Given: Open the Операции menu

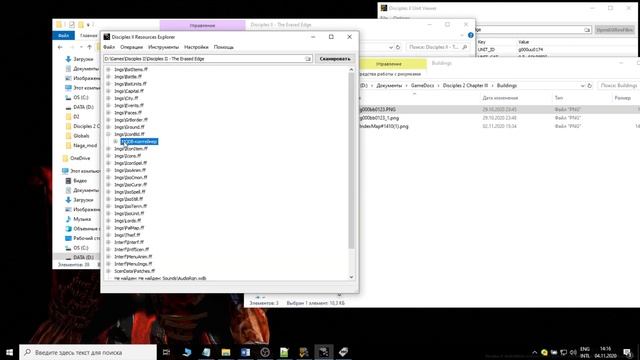Looking at the screenshot, I should click(131, 47).
